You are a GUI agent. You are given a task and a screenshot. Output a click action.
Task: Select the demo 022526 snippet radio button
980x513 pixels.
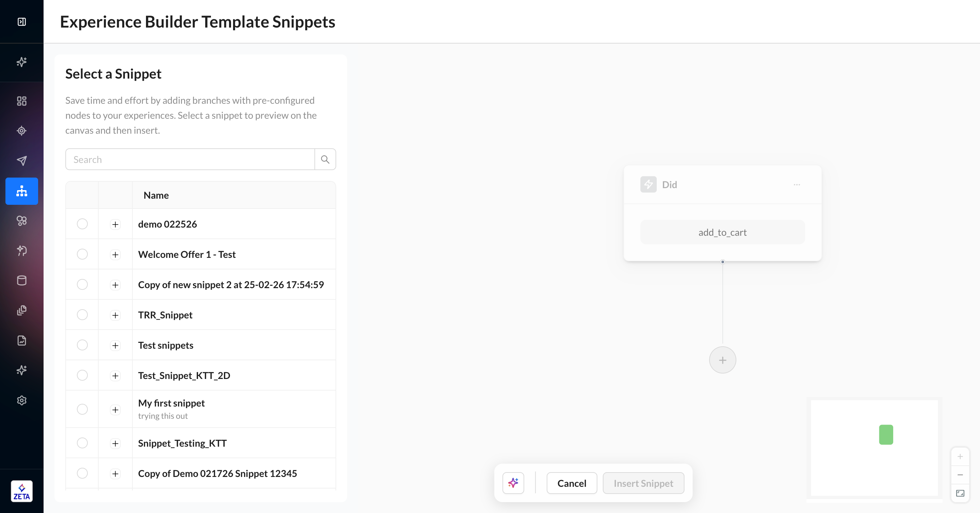(x=82, y=224)
